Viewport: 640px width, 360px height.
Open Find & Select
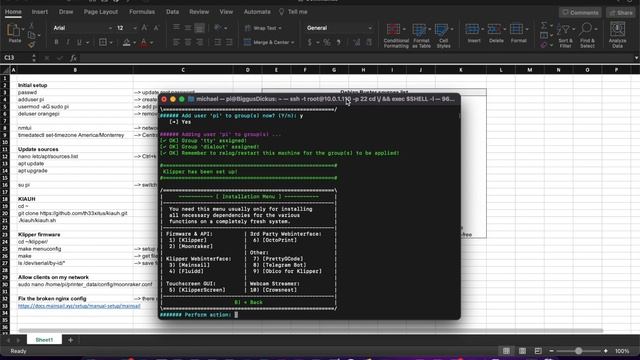click(x=587, y=36)
